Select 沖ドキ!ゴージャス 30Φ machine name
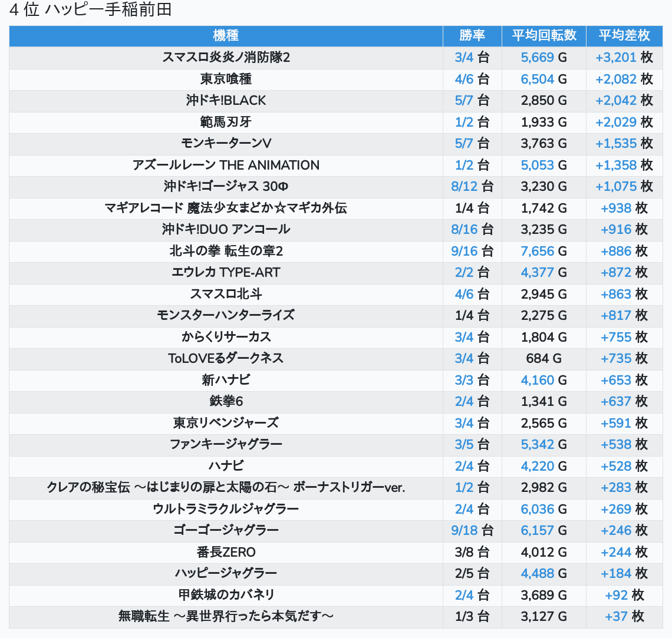The height and width of the screenshot is (638, 672). 226,187
